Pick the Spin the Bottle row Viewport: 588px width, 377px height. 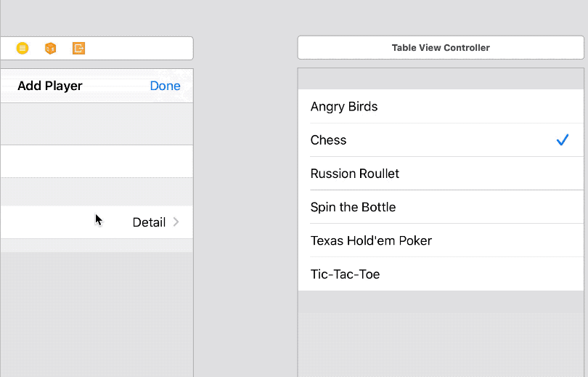click(x=441, y=207)
